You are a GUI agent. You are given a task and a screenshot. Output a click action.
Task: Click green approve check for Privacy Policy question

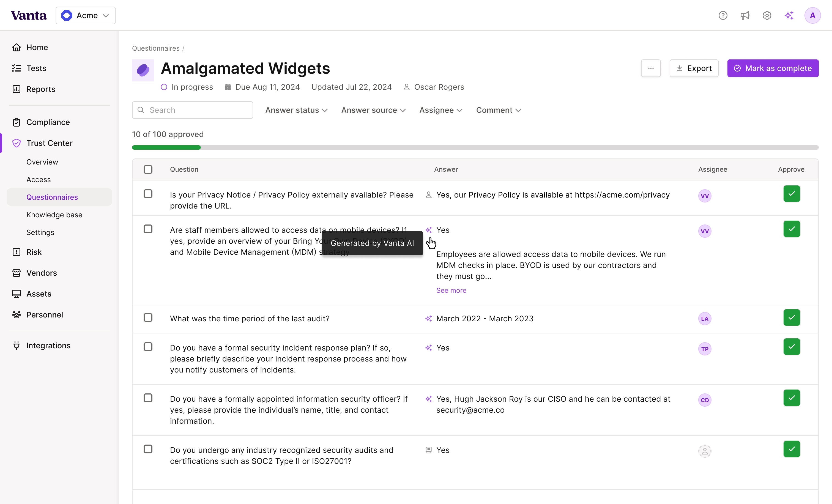[791, 194]
